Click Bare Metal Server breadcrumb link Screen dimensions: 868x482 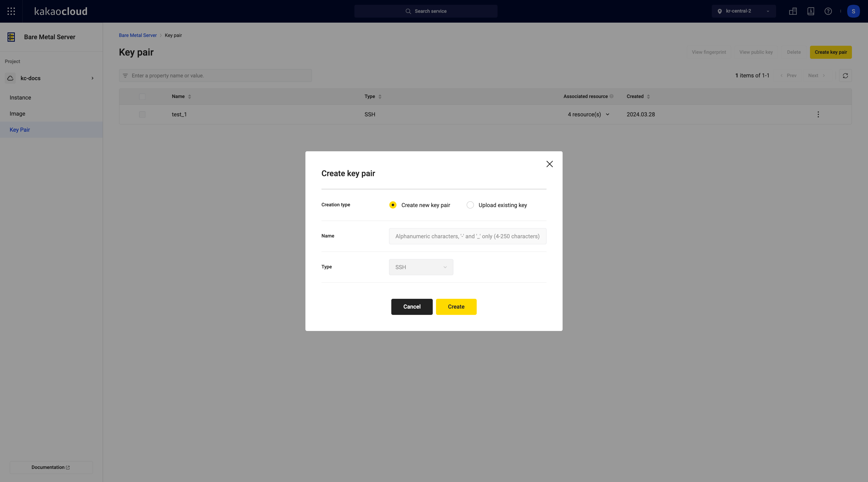click(x=138, y=35)
